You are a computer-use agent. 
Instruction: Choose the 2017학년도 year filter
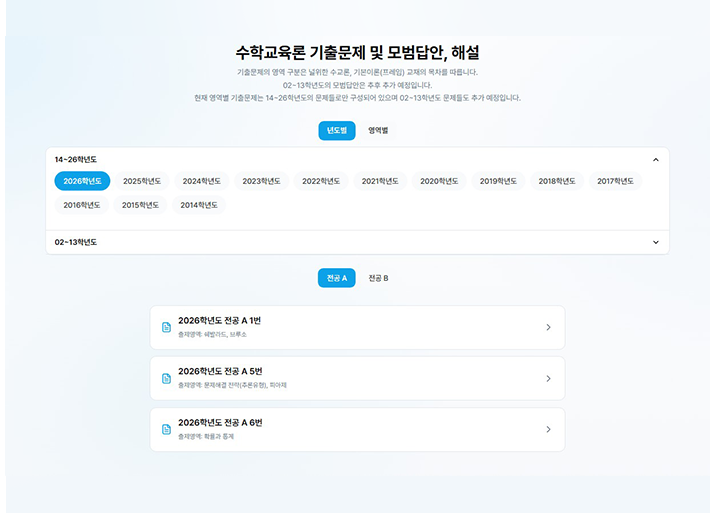(616, 181)
